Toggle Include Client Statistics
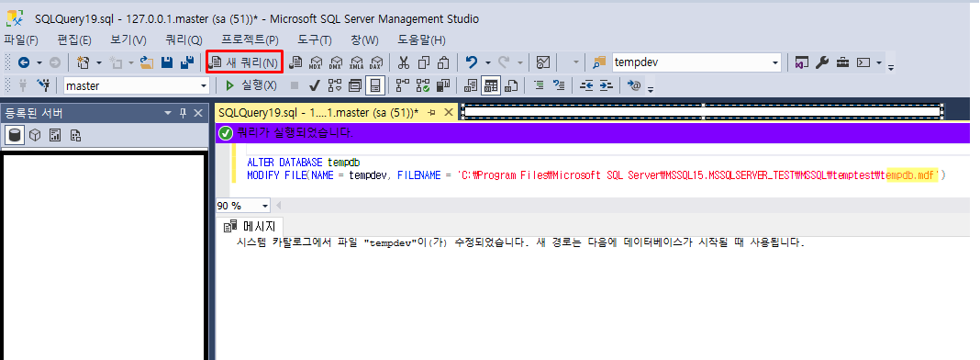 coord(443,85)
